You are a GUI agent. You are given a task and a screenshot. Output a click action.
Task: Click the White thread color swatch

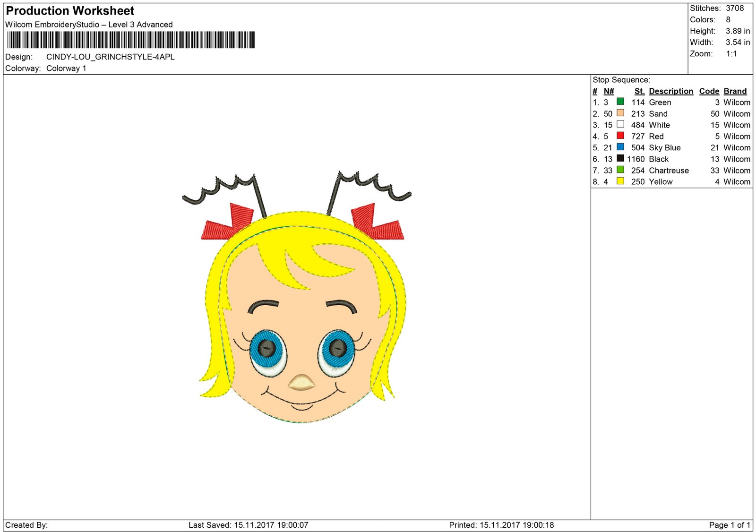coord(620,124)
